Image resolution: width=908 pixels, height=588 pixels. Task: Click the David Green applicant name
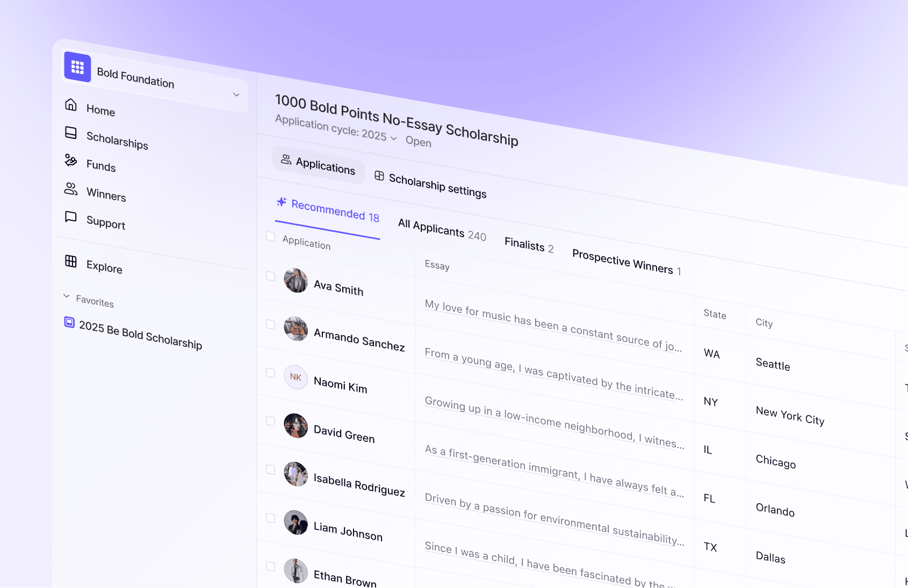point(344,434)
